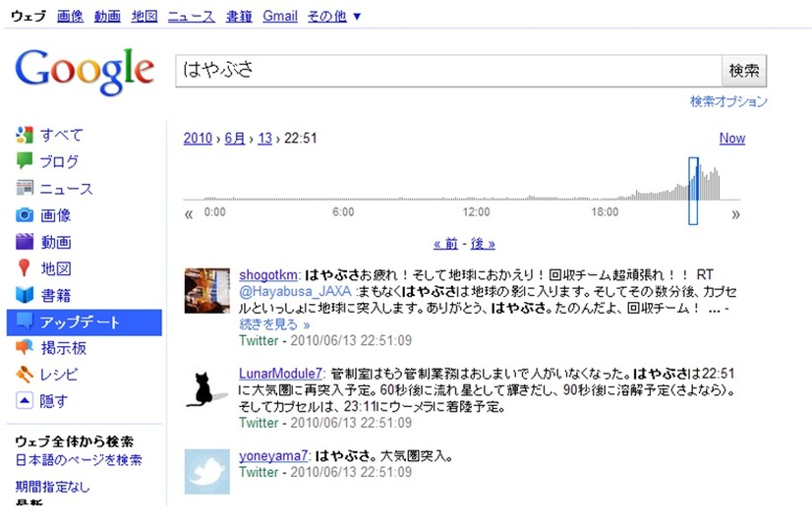Open 画像 in the top navigation bar
812x528 pixels.
70,16
